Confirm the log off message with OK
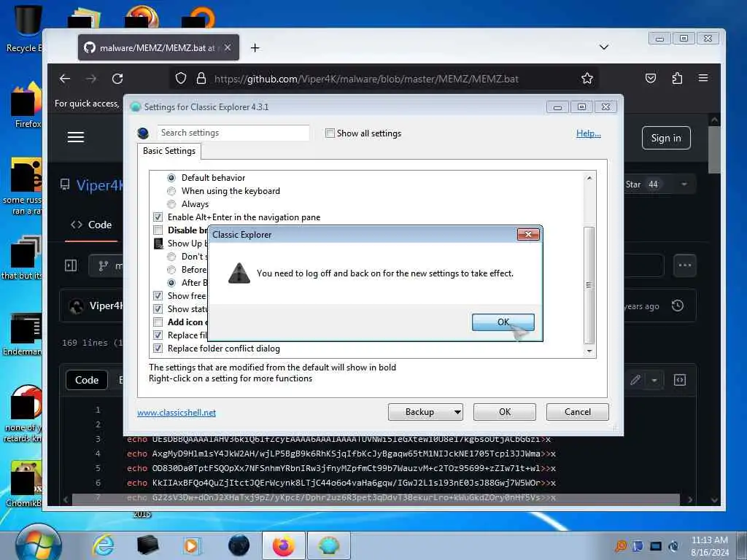 point(503,322)
